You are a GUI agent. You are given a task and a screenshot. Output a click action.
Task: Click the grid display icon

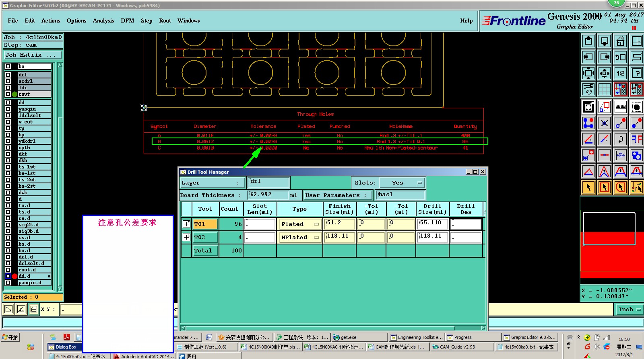[x=604, y=89]
